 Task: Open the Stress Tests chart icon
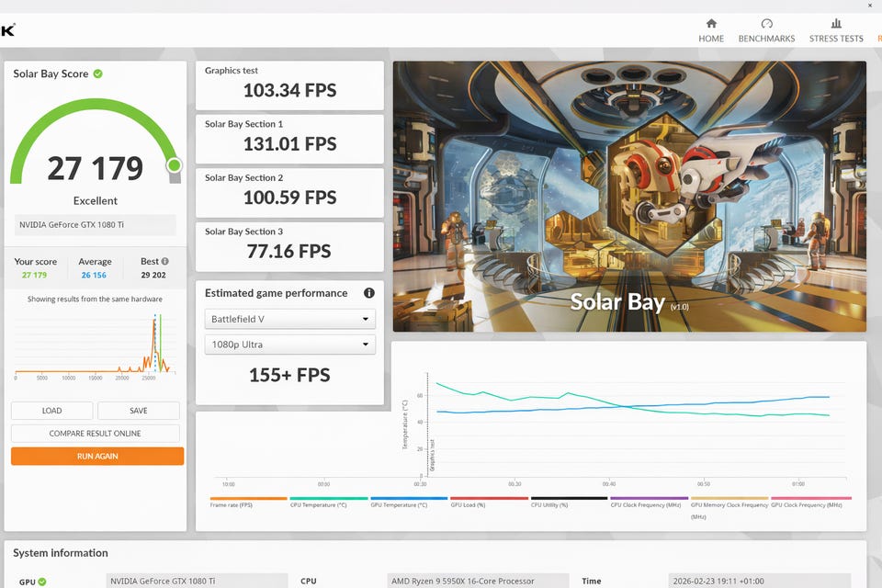[x=836, y=24]
